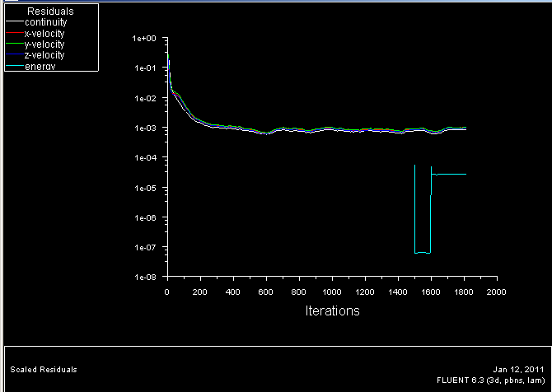Screen dimensions: 552x392
Task: Click the 1e+00 y-axis tick label
Action: click(x=144, y=39)
